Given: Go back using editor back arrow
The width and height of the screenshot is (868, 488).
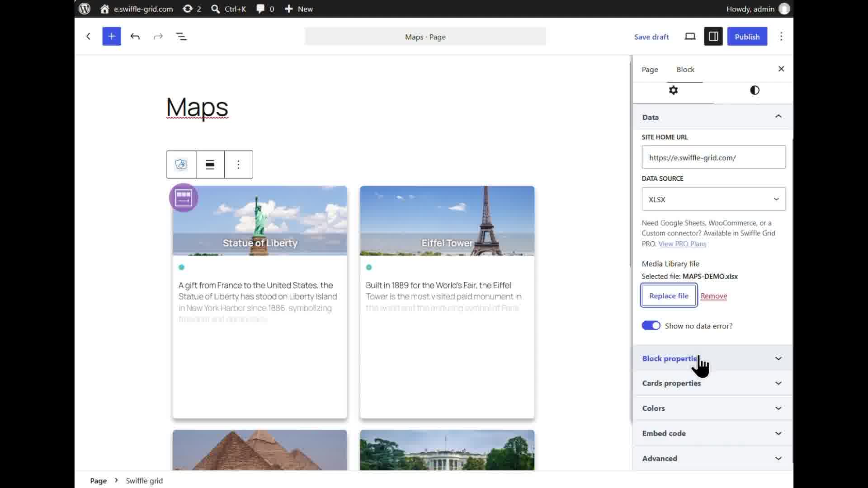Looking at the screenshot, I should click(89, 37).
